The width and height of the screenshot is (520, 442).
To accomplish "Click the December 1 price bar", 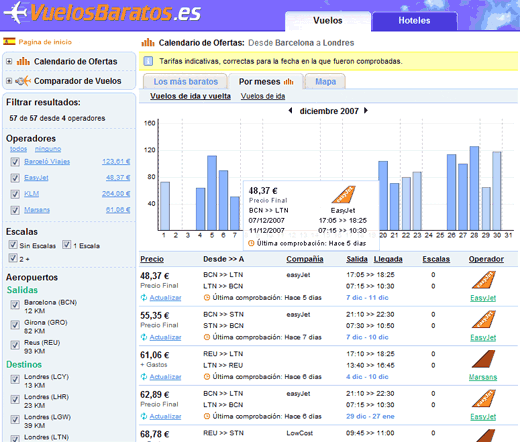I will (165, 206).
